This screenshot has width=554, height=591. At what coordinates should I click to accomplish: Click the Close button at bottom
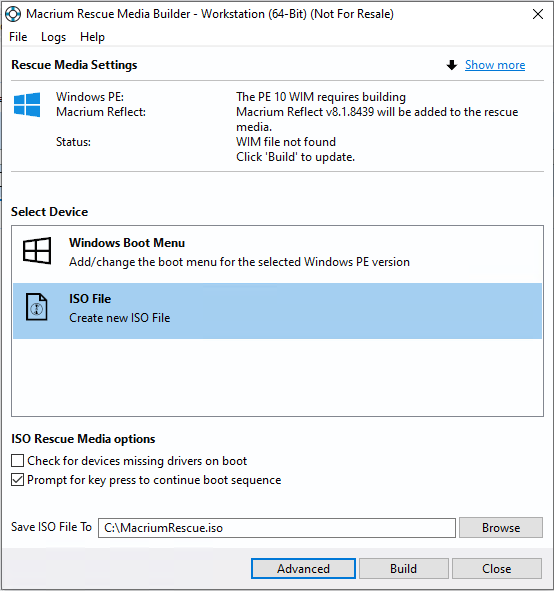pyautogui.click(x=497, y=568)
